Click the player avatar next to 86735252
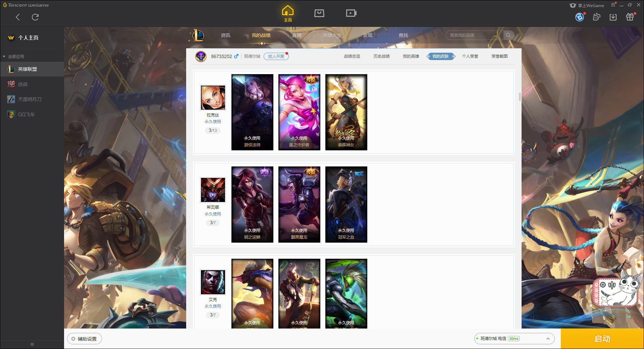644x349 pixels. [x=201, y=56]
